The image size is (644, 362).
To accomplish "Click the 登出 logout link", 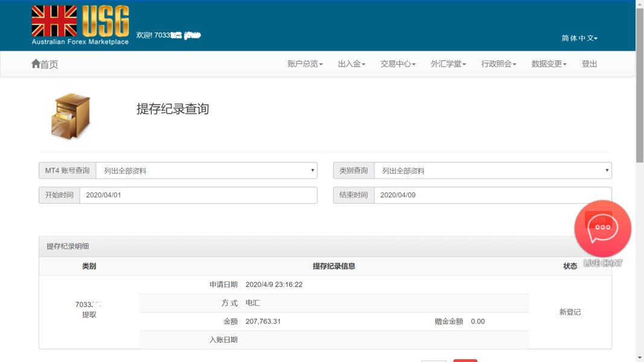I will pos(589,64).
